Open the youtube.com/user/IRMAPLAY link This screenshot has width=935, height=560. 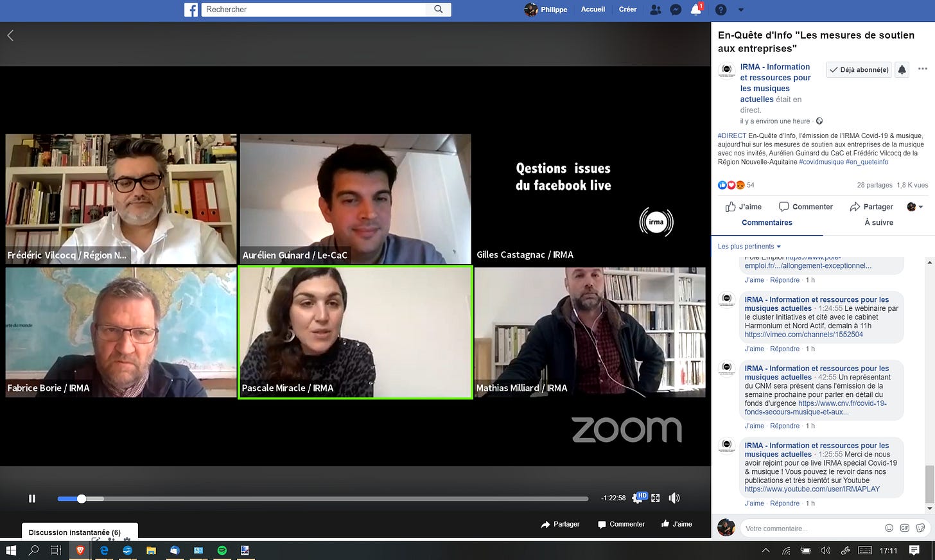(812, 489)
